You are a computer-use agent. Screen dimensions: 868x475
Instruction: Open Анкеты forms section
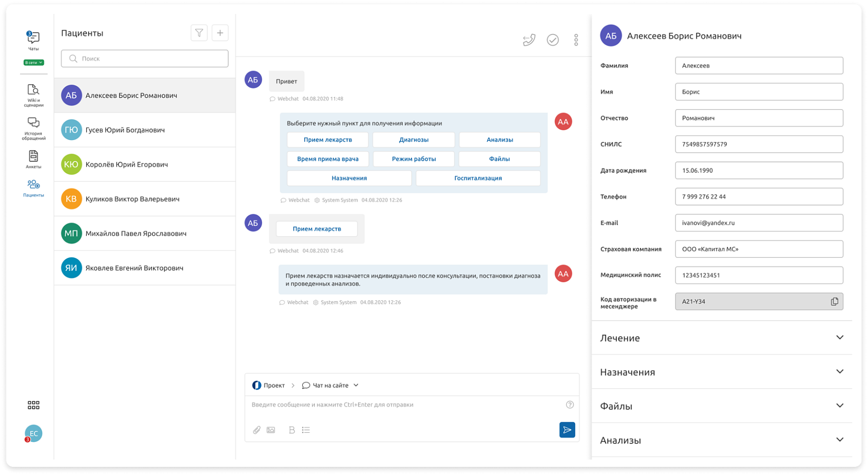coord(33,160)
